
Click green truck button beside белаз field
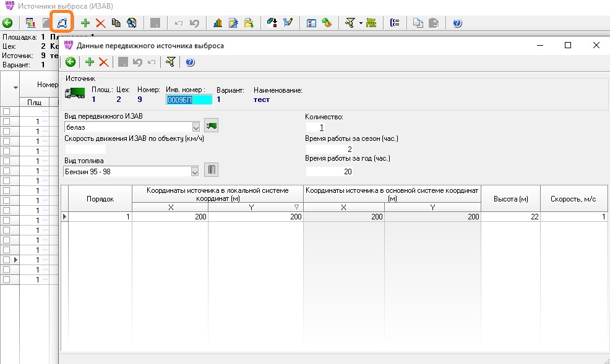tap(212, 126)
